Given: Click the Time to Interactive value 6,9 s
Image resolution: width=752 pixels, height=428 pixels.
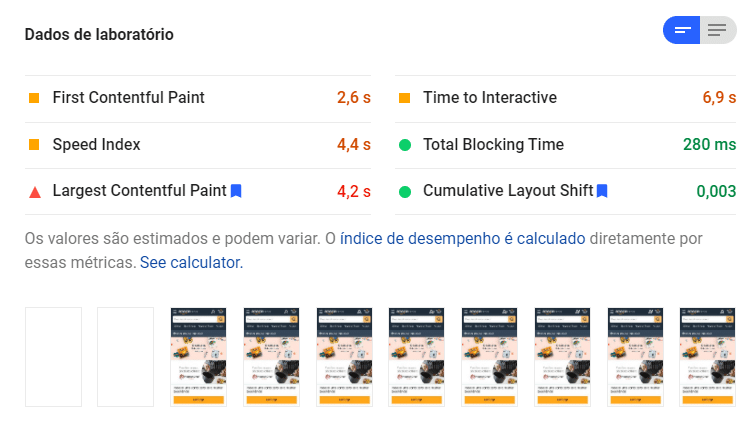Looking at the screenshot, I should 719,98.
